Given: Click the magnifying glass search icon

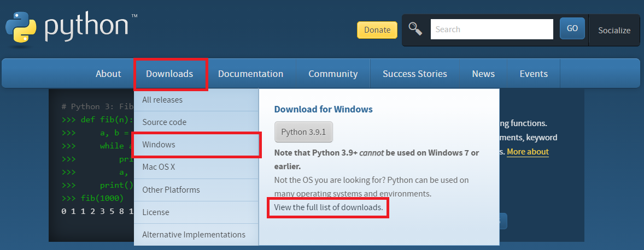Looking at the screenshot, I should 415,29.
